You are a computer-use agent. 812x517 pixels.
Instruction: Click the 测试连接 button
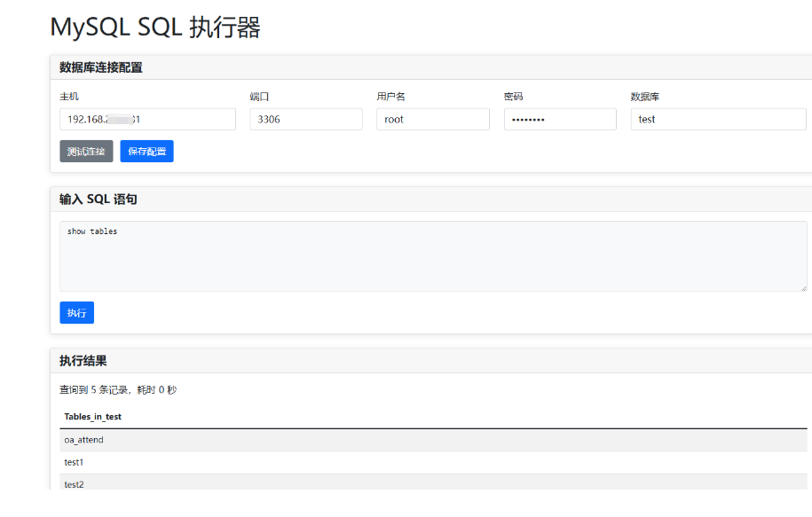coord(86,151)
